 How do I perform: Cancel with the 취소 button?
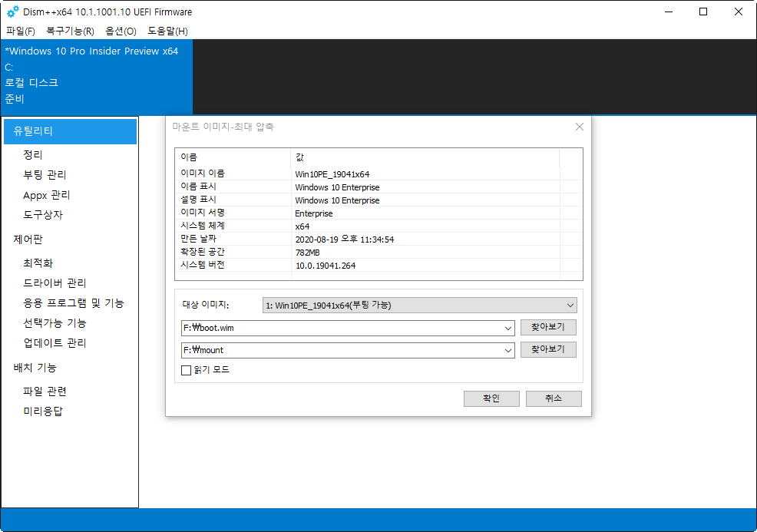point(554,398)
